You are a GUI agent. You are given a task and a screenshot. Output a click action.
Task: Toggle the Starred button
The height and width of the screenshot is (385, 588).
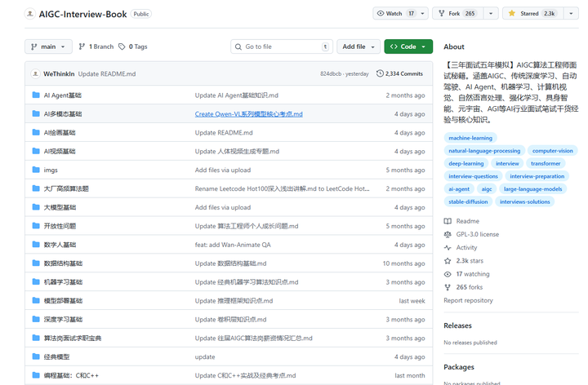pos(533,14)
